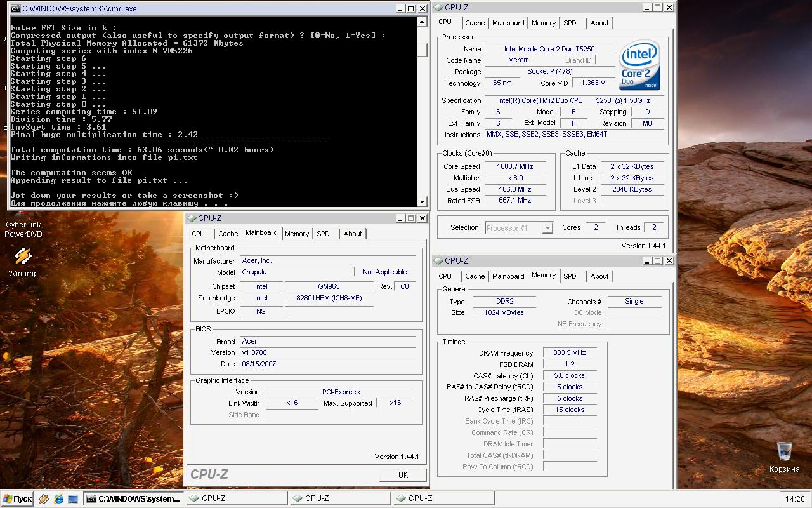Click the CAS# Latency value 5.0 clocks
812x508 pixels.
(570, 375)
